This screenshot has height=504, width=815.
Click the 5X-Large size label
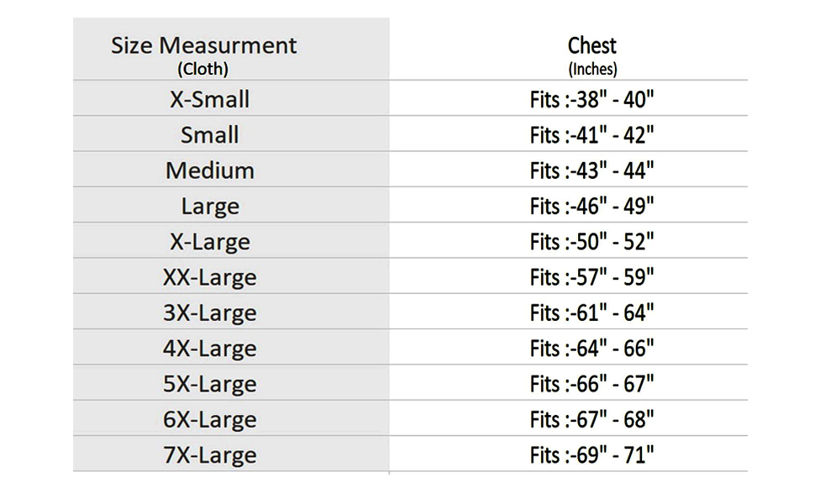pyautogui.click(x=210, y=384)
